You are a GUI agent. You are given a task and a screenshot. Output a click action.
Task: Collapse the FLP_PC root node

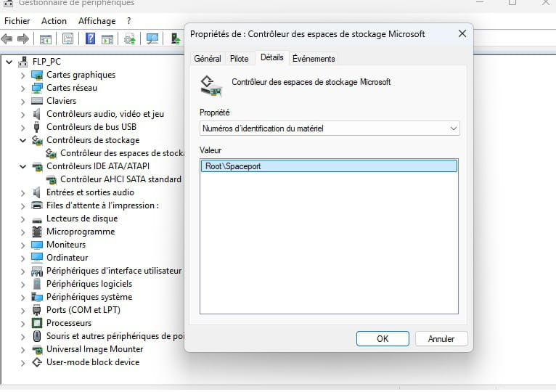9,62
